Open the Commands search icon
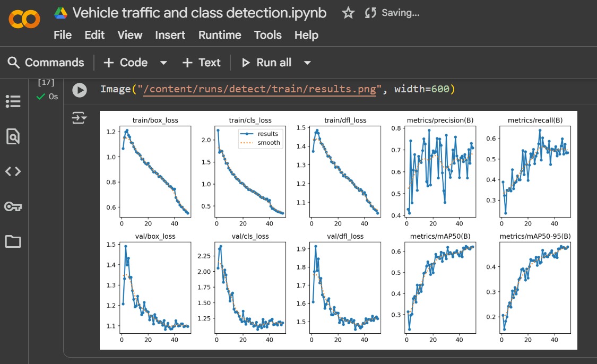 pyautogui.click(x=13, y=63)
